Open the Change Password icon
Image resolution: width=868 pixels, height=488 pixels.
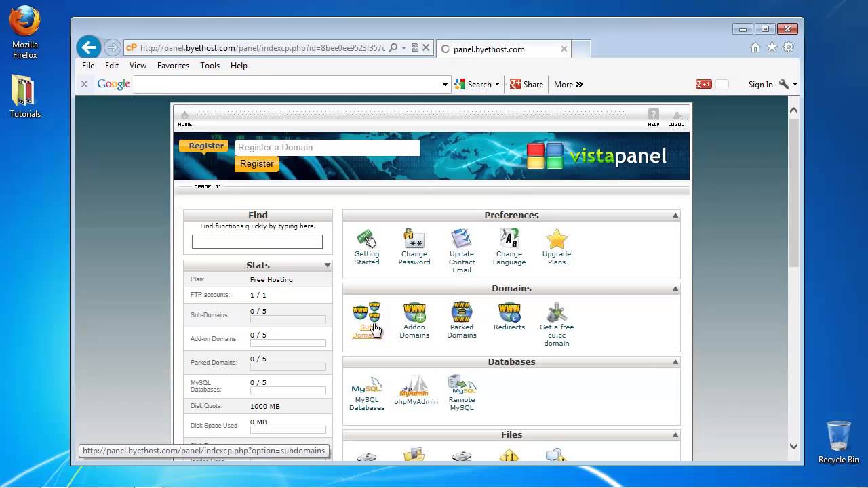click(414, 239)
